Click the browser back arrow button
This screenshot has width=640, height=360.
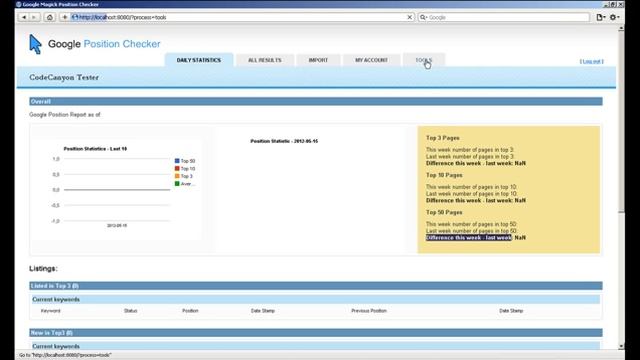[x=24, y=17]
